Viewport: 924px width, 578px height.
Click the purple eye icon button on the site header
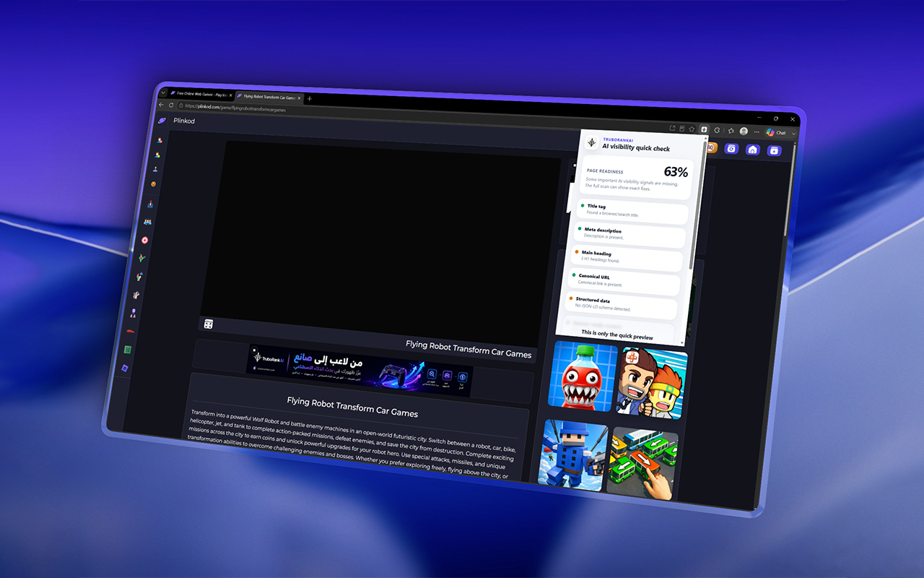click(731, 149)
